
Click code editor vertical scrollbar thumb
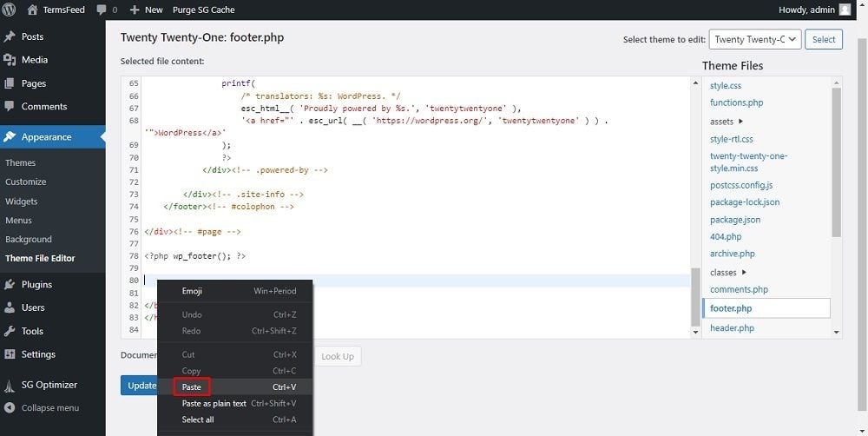pyautogui.click(x=696, y=298)
